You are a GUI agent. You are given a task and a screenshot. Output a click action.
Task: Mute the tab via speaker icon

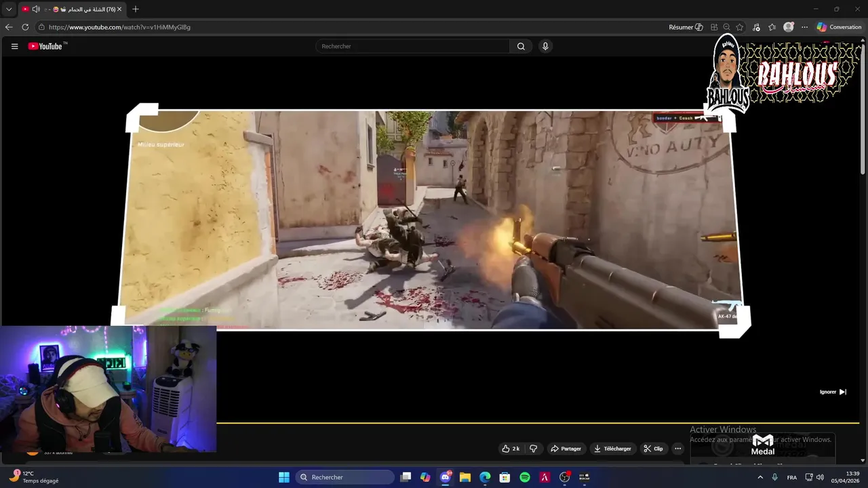tap(36, 9)
